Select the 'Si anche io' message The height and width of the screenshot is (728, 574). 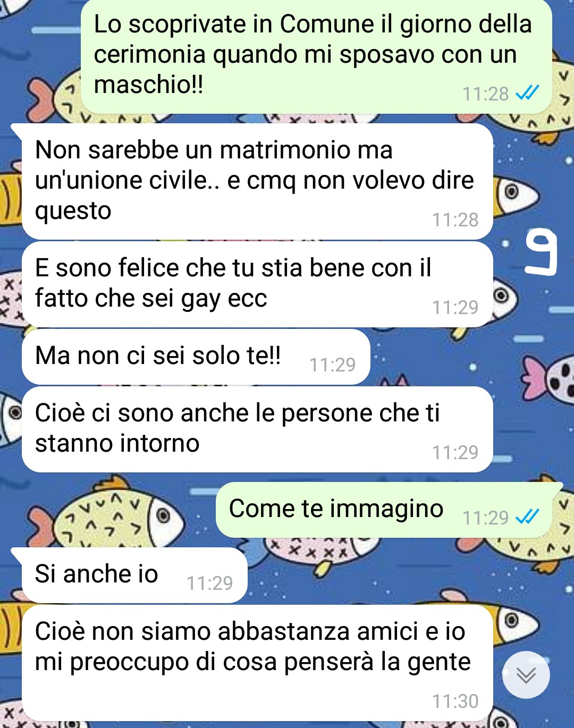134,575
